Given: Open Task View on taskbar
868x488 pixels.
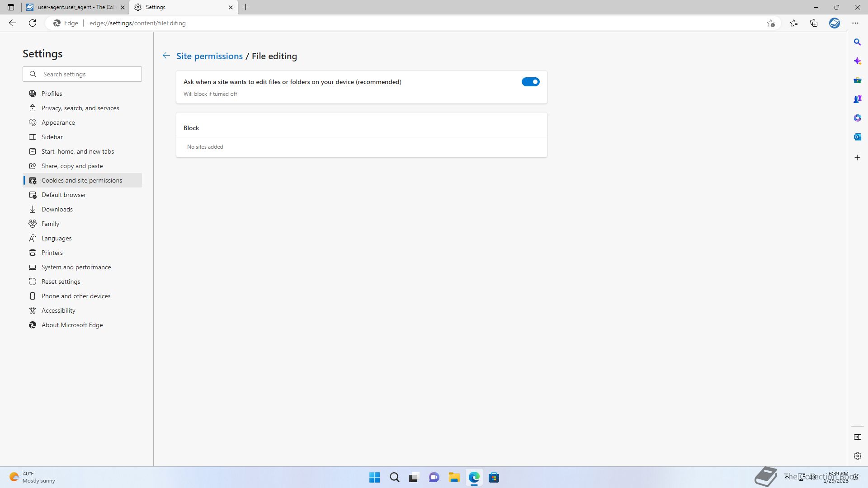Looking at the screenshot, I should (x=414, y=477).
